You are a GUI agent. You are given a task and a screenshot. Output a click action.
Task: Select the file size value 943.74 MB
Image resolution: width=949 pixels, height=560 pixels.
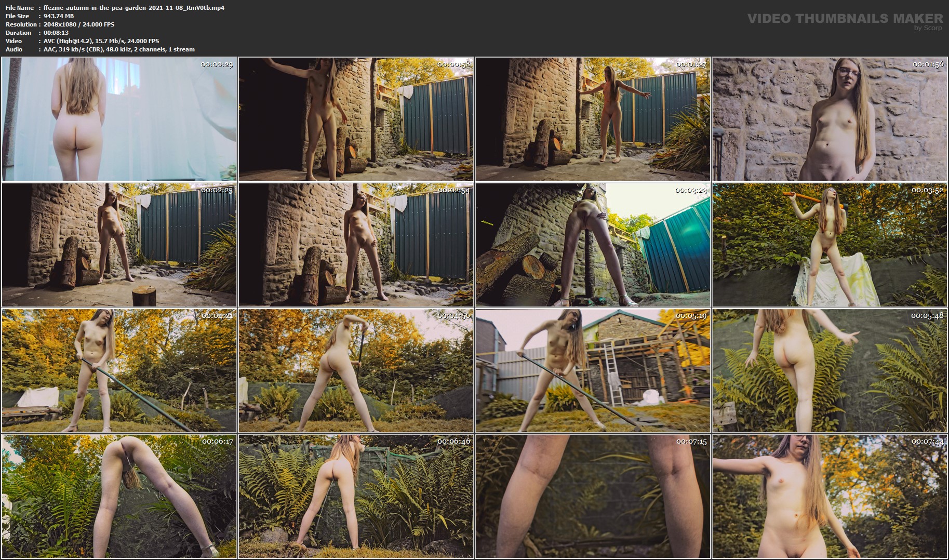59,16
